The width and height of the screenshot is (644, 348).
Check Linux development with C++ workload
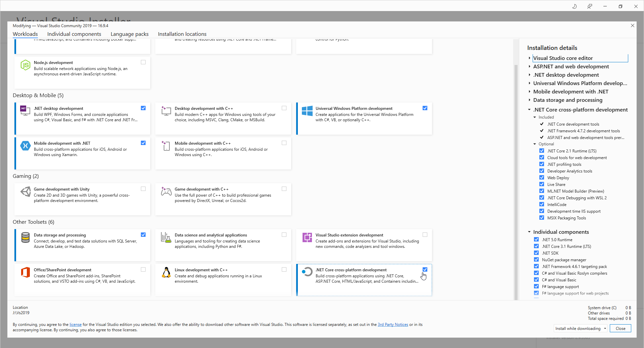(284, 270)
